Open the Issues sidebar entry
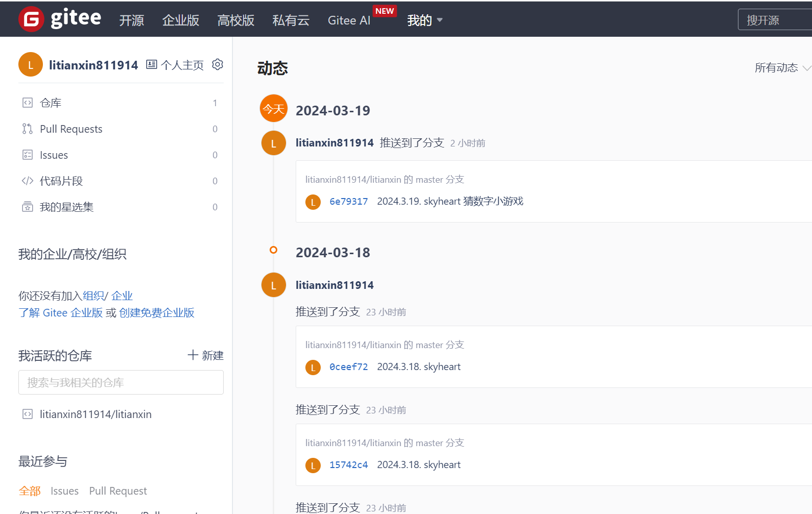Image resolution: width=812 pixels, height=514 pixels. click(x=121, y=155)
